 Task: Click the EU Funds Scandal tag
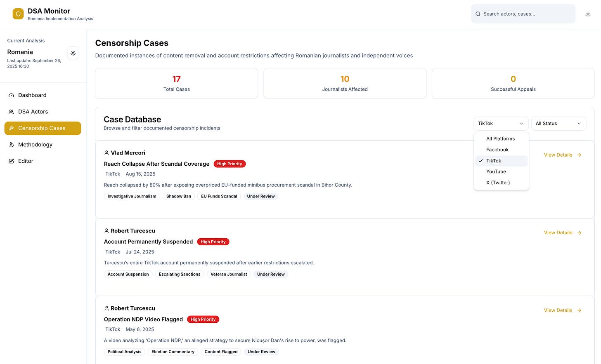coord(219,197)
